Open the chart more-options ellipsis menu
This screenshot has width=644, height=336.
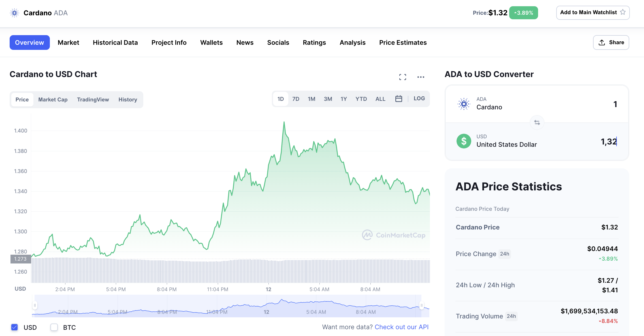[x=421, y=77]
